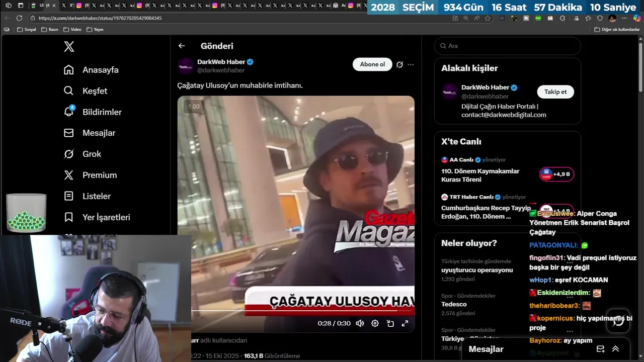This screenshot has height=362, width=644.
Task: Click new message icon in Mesajlar drawer
Action: click(x=600, y=349)
